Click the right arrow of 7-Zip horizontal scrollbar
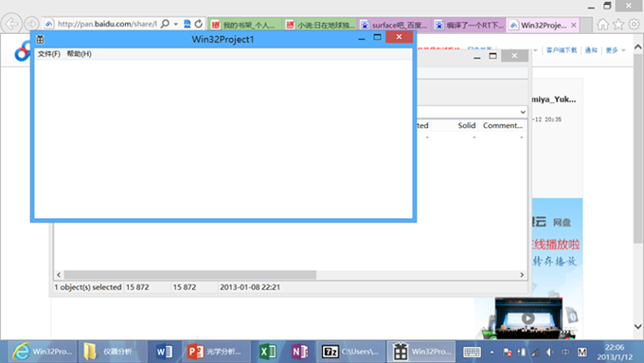The width and height of the screenshot is (644, 363). pyautogui.click(x=522, y=275)
